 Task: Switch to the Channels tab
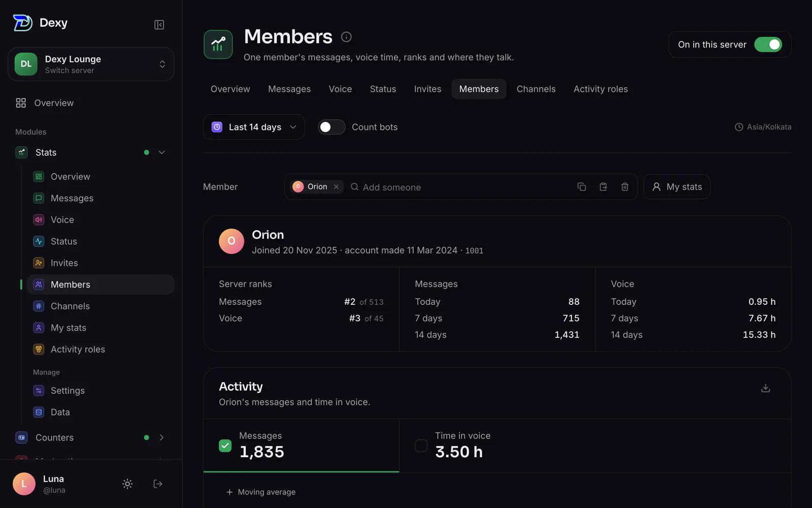pyautogui.click(x=536, y=89)
